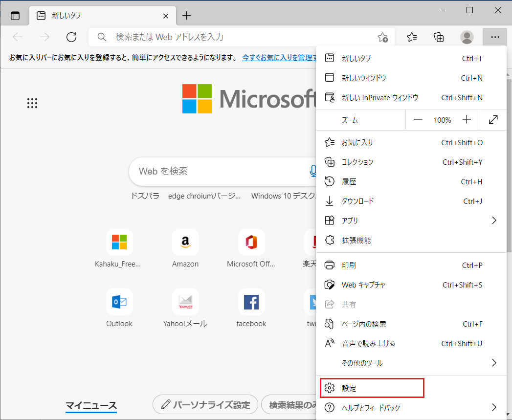Image resolution: width=512 pixels, height=420 pixels.
Task: Open the Favorites toolbar icon
Action: (412, 37)
